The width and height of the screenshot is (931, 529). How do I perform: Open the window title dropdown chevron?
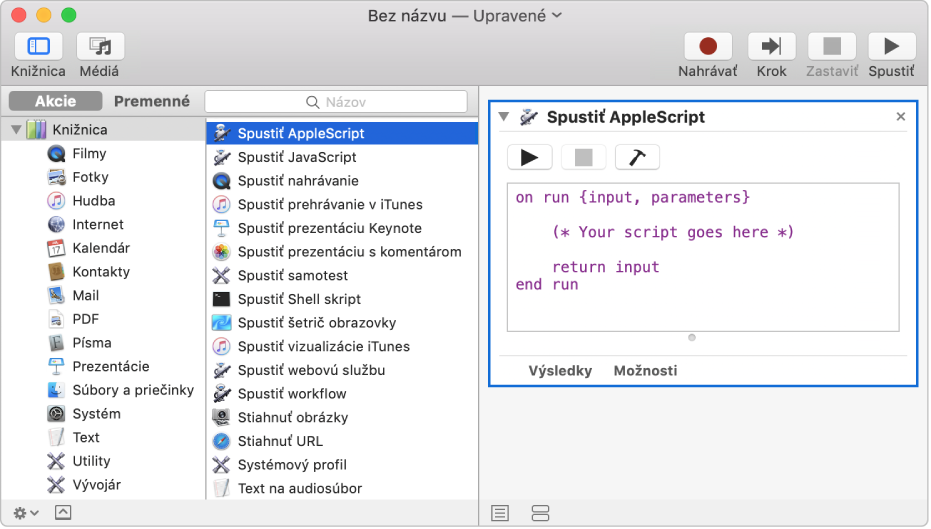click(x=557, y=15)
